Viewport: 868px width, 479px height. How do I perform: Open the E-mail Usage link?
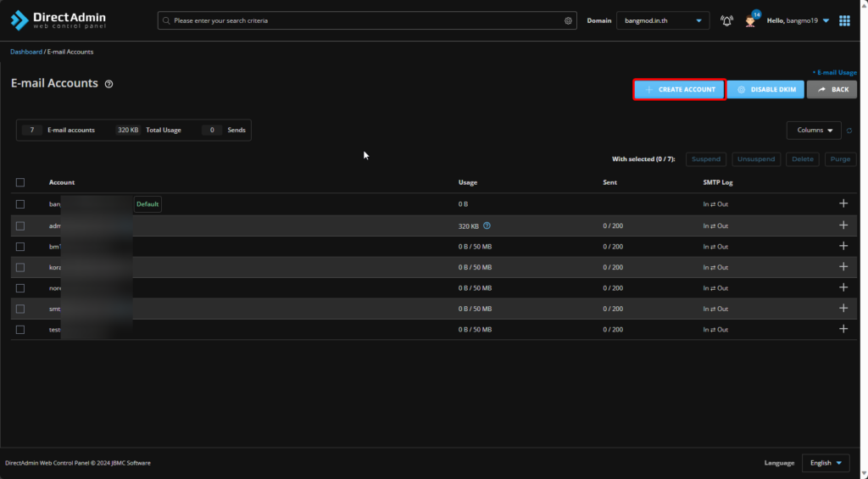835,73
